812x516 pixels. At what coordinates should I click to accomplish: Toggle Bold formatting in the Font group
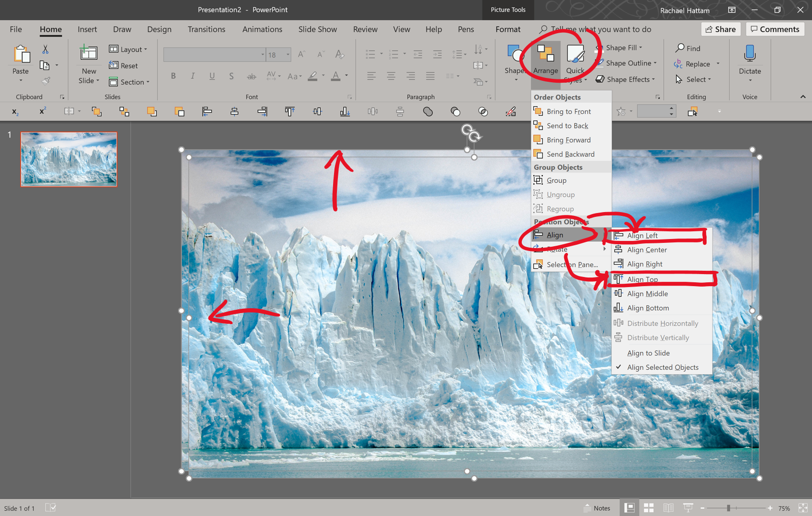click(x=173, y=76)
